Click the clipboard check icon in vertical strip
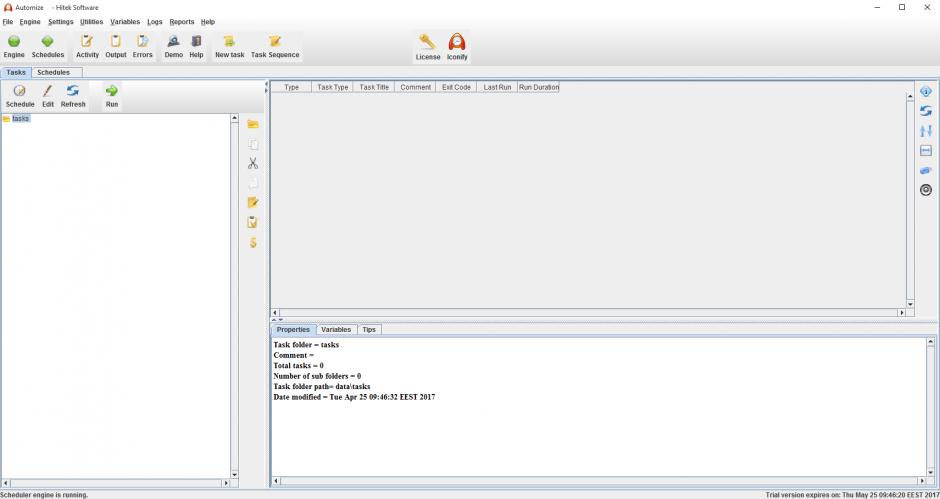Viewport: 940px width, 499px height. (253, 223)
